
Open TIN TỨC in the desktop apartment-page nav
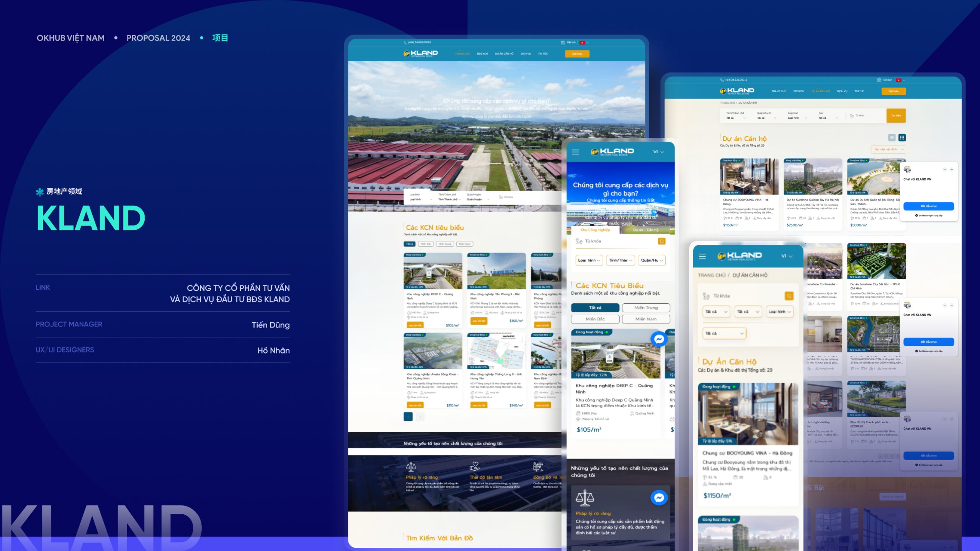point(859,91)
